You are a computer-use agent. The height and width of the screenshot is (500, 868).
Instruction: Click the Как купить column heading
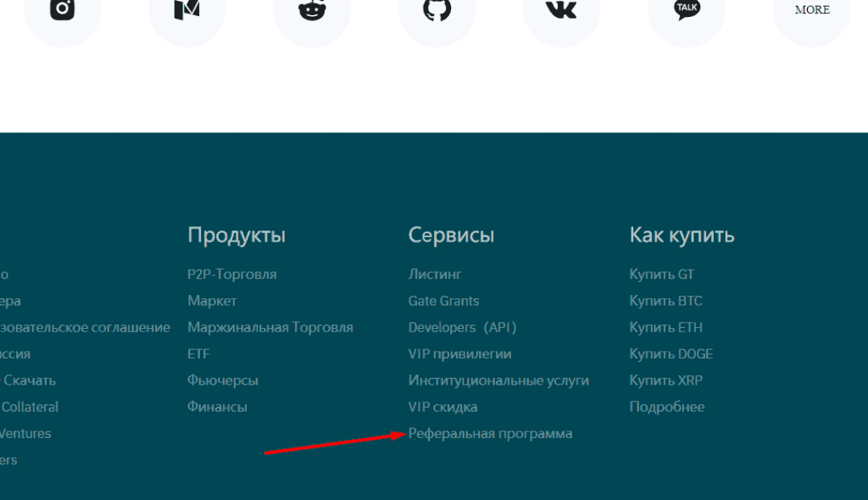pos(682,236)
